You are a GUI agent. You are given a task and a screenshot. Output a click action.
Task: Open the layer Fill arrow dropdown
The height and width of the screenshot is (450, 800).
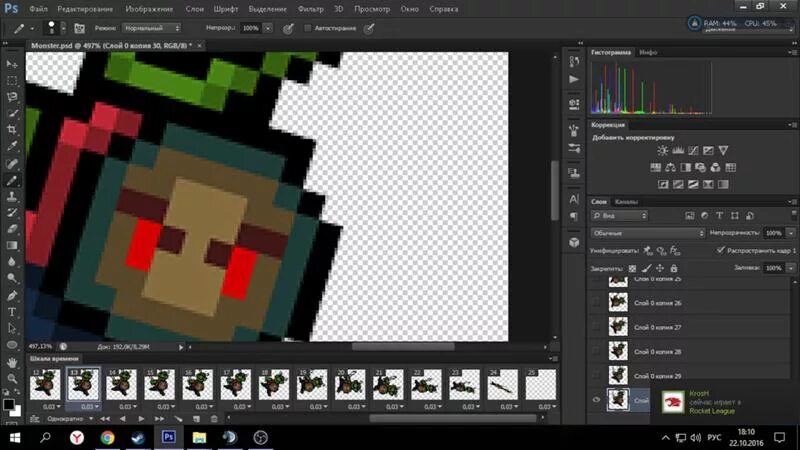point(791,268)
